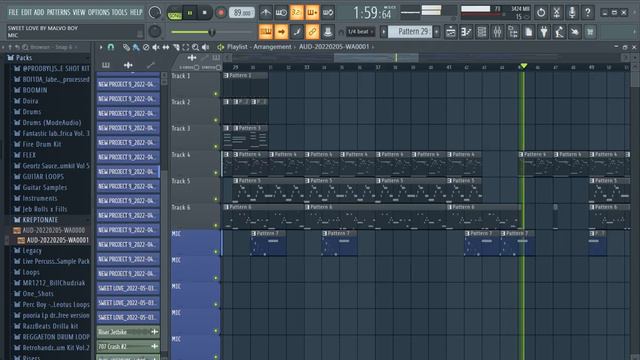Click the tempo field showing 89.000

point(242,13)
